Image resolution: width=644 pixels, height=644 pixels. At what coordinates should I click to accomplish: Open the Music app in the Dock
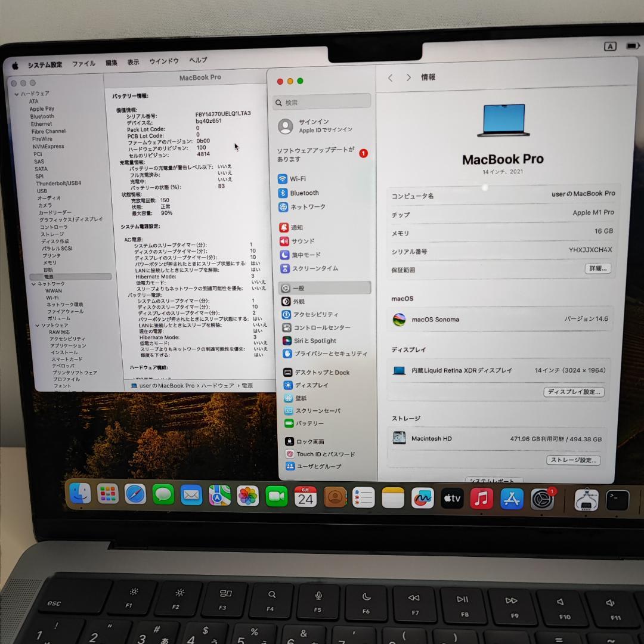[x=481, y=497]
